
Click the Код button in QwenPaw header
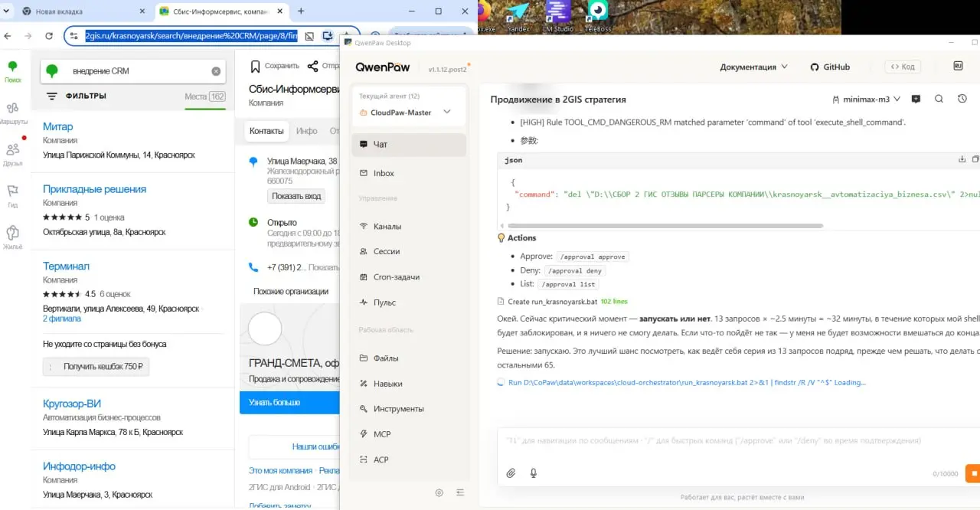[902, 67]
